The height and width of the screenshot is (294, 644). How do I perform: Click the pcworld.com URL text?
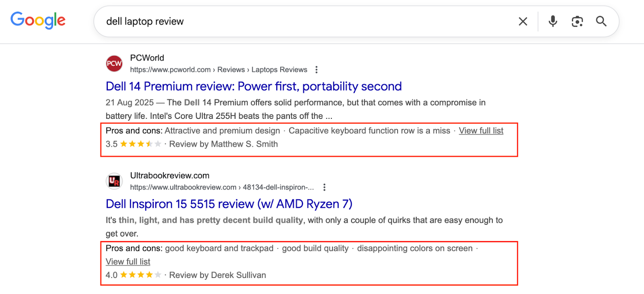(x=170, y=69)
